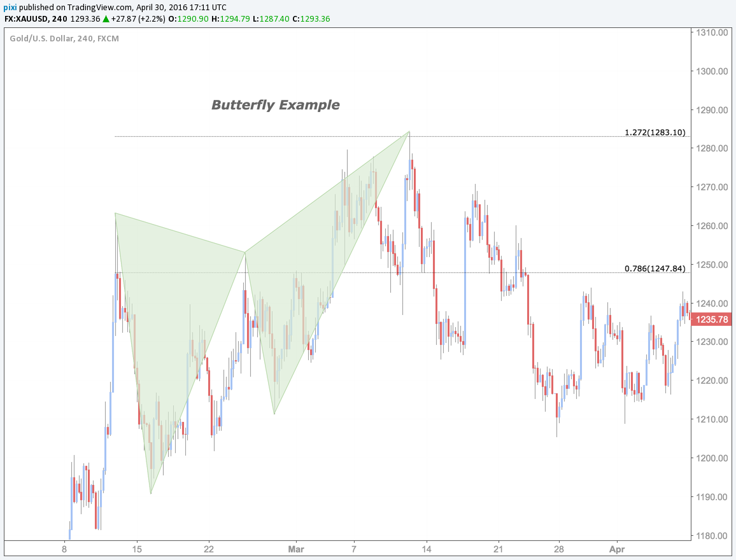The height and width of the screenshot is (560, 736).
Task: Click the 8 date axis label
Action: 64,549
